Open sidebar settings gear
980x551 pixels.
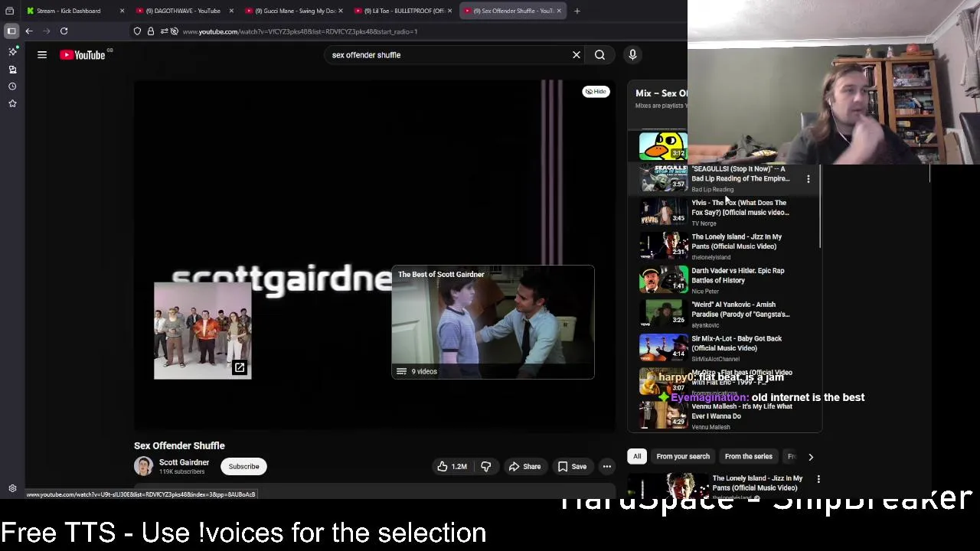[x=12, y=488]
